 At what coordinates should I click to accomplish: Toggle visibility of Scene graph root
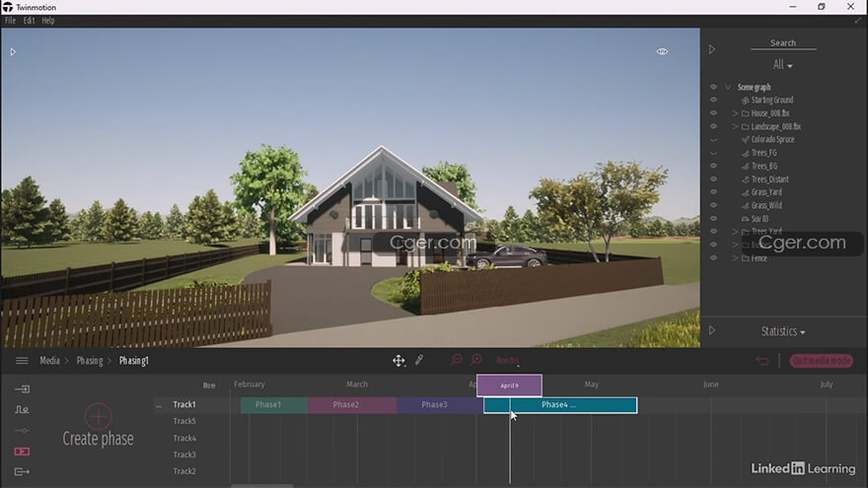point(713,87)
